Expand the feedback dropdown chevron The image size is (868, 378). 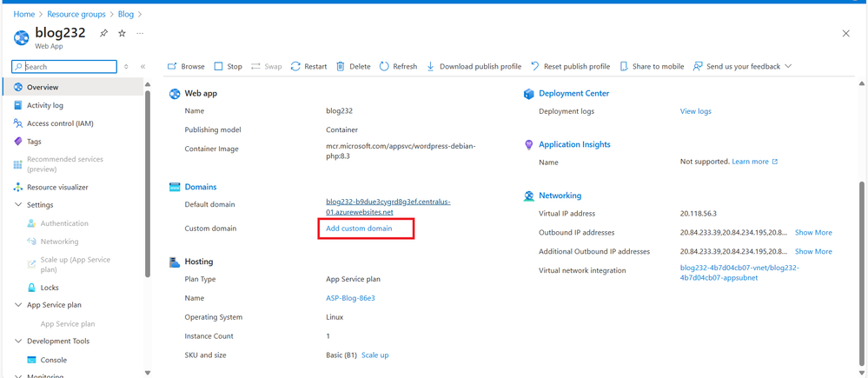pos(788,66)
